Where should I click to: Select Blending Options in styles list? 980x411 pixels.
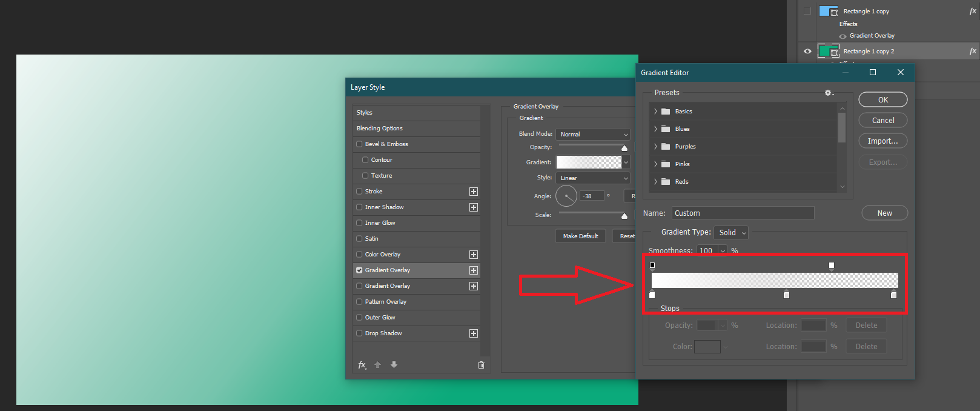380,129
